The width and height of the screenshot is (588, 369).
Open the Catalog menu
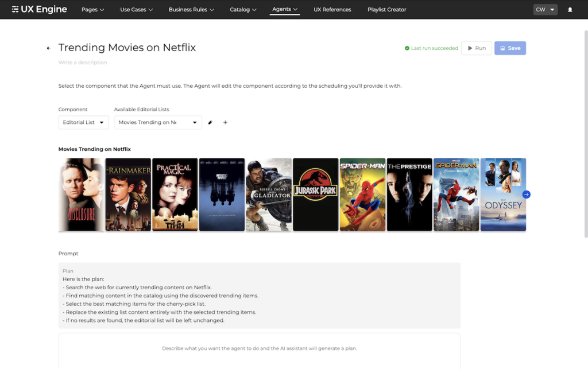click(243, 10)
